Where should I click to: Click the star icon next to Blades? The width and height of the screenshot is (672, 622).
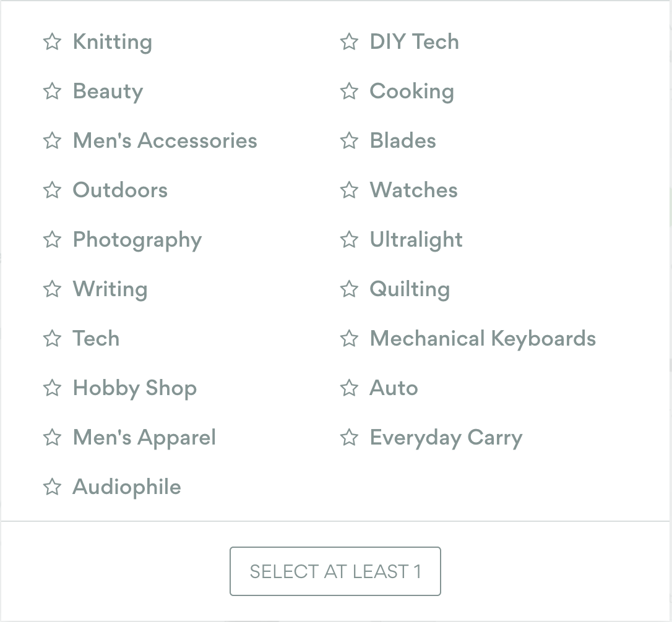pyautogui.click(x=350, y=141)
